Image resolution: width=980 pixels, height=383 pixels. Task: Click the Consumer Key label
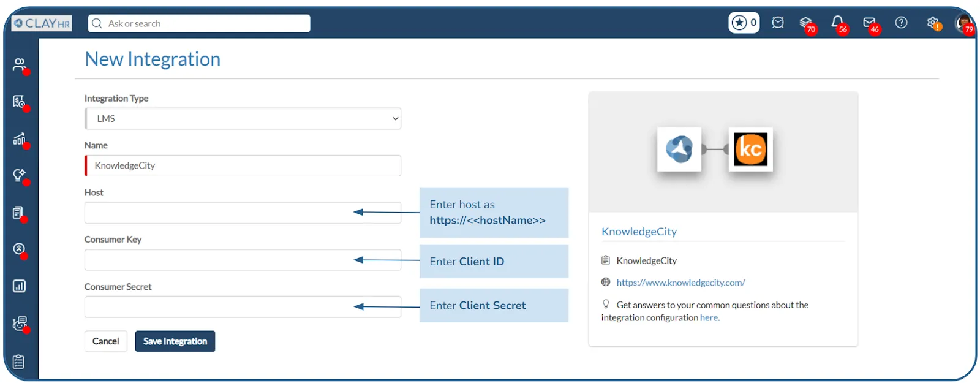(113, 240)
